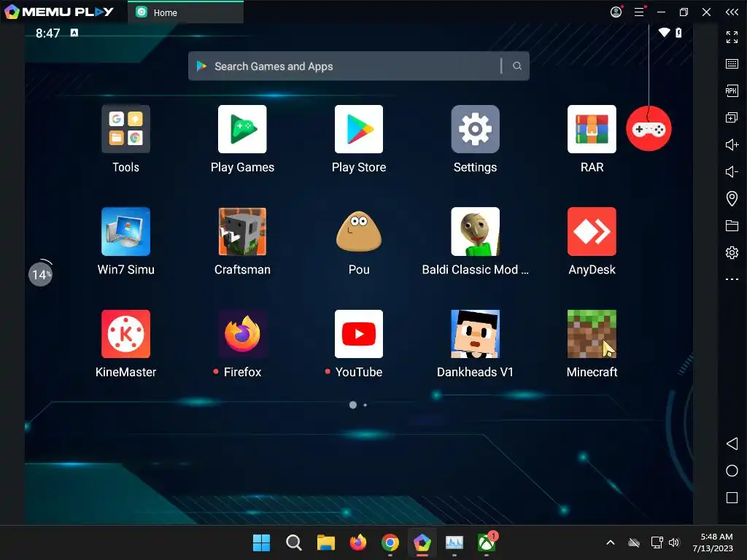The width and height of the screenshot is (747, 560).
Task: Click Android back triangle button
Action: click(x=732, y=444)
